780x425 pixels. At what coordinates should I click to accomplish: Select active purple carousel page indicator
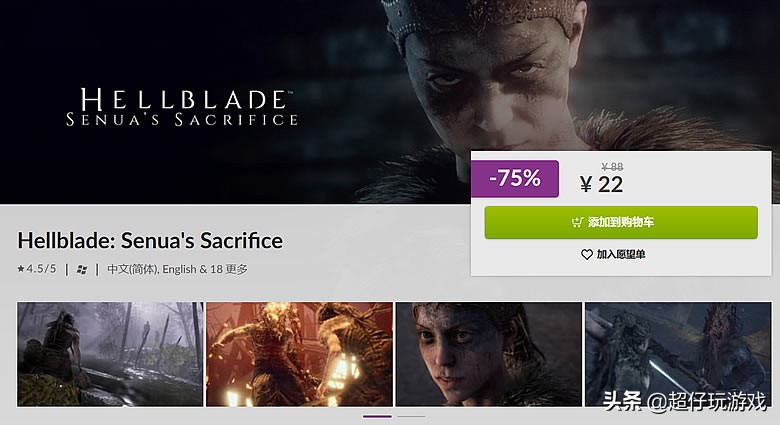(x=377, y=415)
